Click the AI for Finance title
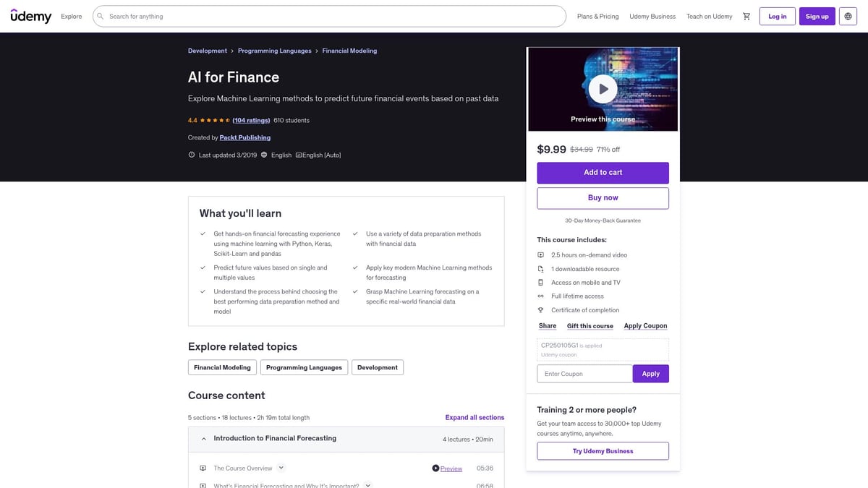Screen dimensions: 868x488 [234, 77]
